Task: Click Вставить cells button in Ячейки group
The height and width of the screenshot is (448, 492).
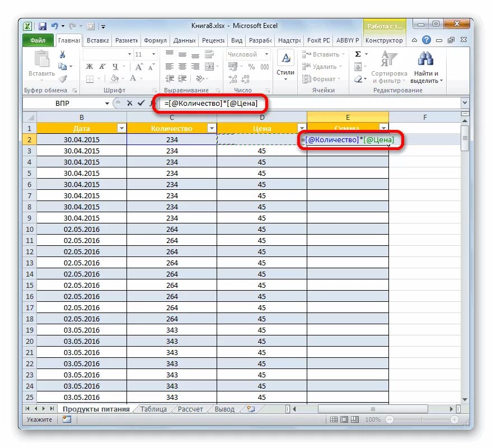Action: [x=323, y=54]
